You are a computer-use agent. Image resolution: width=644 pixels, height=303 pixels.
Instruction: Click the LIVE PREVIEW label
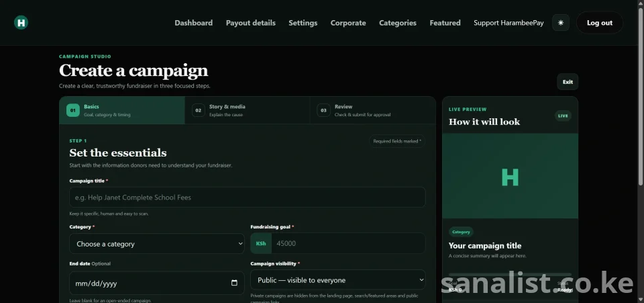[468, 110]
